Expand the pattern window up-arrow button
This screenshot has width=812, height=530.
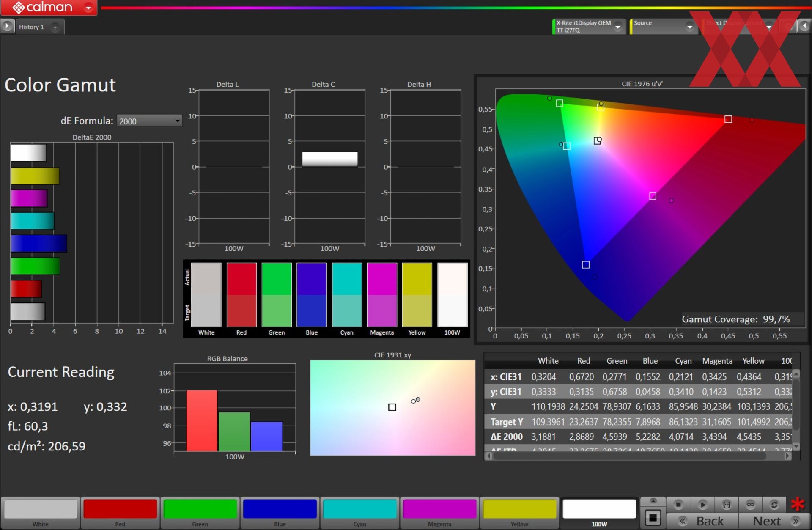coord(653,501)
